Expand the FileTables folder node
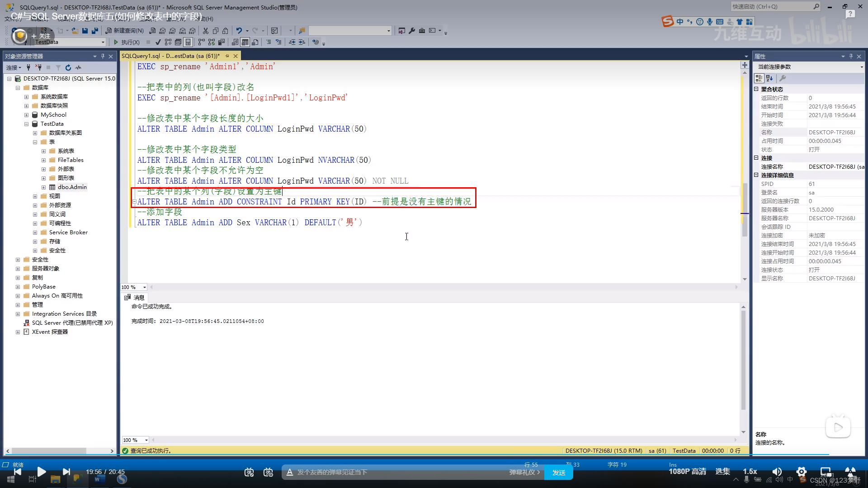Image resolution: width=868 pixels, height=488 pixels. 43,160
